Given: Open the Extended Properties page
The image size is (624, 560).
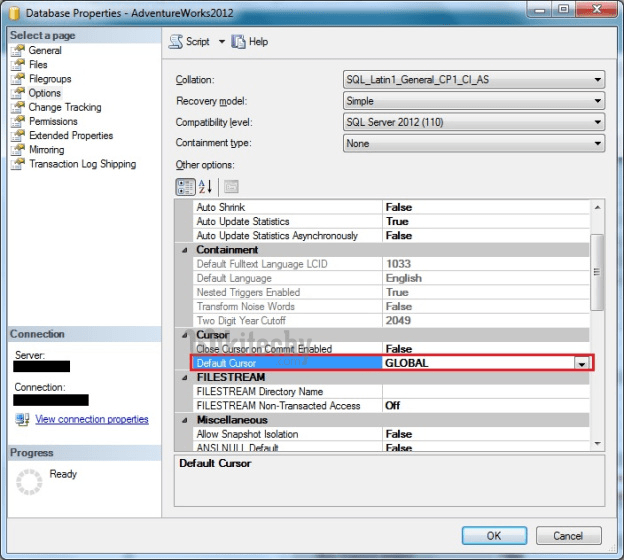Looking at the screenshot, I should (71, 135).
